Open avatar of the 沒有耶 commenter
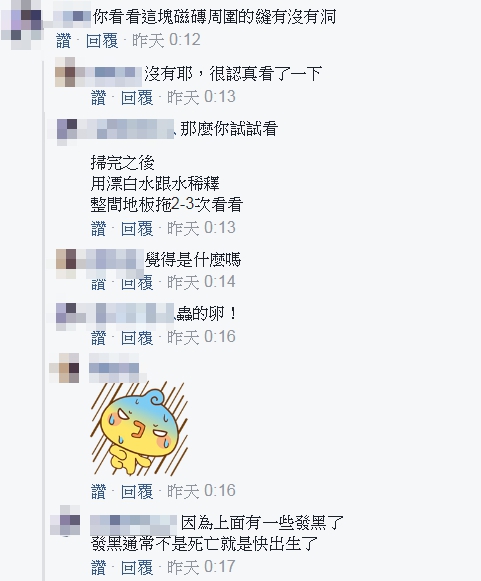This screenshot has height=581, width=481. point(65,72)
